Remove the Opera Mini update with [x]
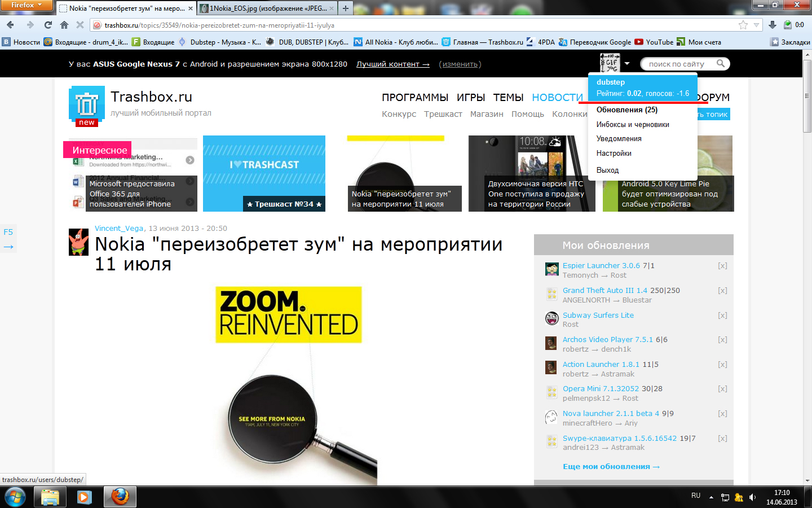Image resolution: width=812 pixels, height=508 pixels. (722, 388)
